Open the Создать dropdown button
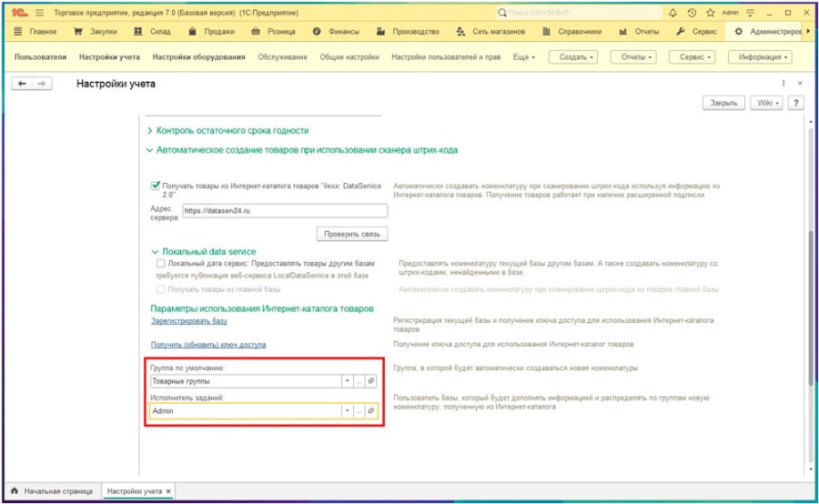This screenshot has width=819, height=504. click(573, 57)
